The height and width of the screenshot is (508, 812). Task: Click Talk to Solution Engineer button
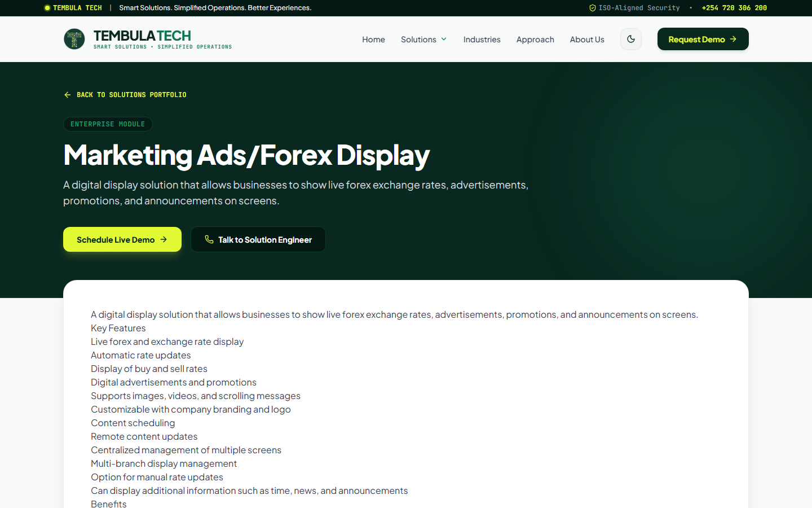coord(258,239)
